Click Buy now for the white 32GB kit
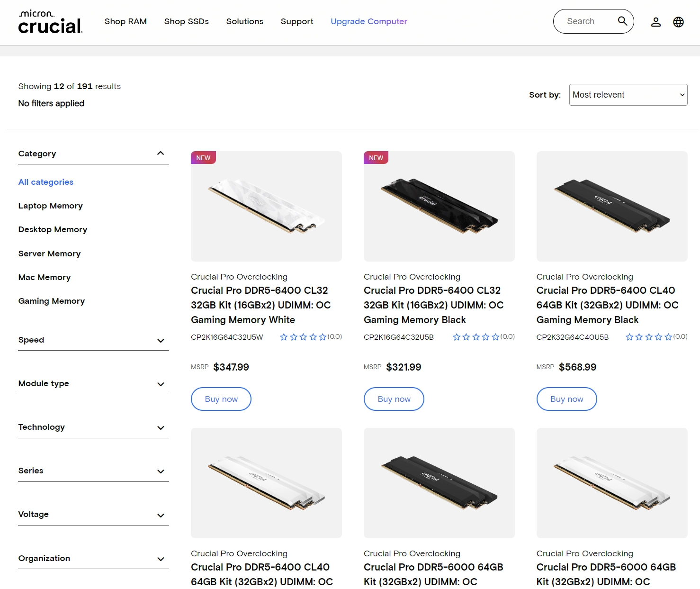 pos(221,399)
